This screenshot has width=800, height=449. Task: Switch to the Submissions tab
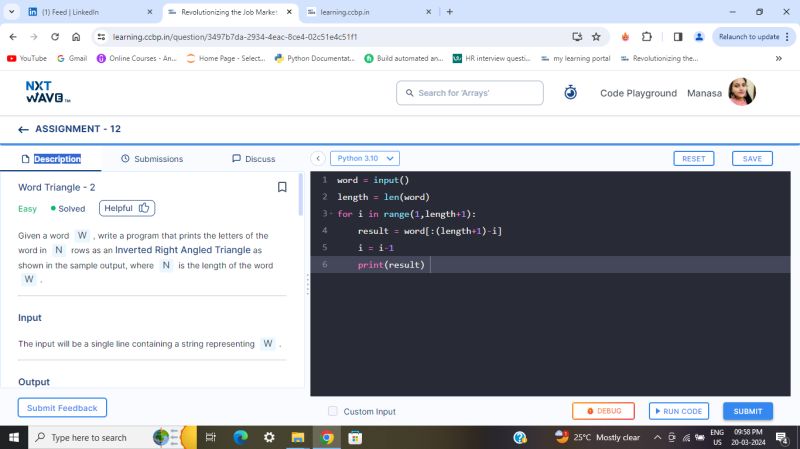[x=152, y=159]
